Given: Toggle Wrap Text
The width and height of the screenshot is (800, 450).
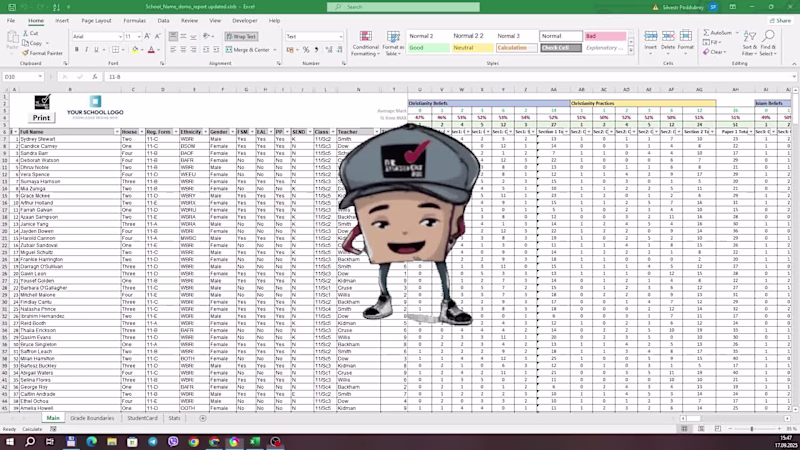Looking at the screenshot, I should (x=241, y=36).
